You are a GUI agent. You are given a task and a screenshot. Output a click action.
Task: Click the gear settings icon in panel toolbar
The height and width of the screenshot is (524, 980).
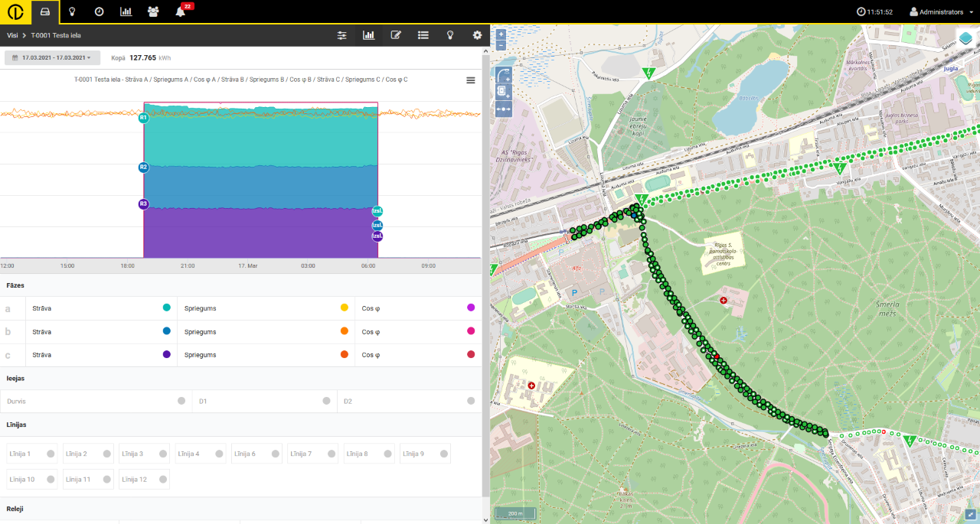point(478,35)
